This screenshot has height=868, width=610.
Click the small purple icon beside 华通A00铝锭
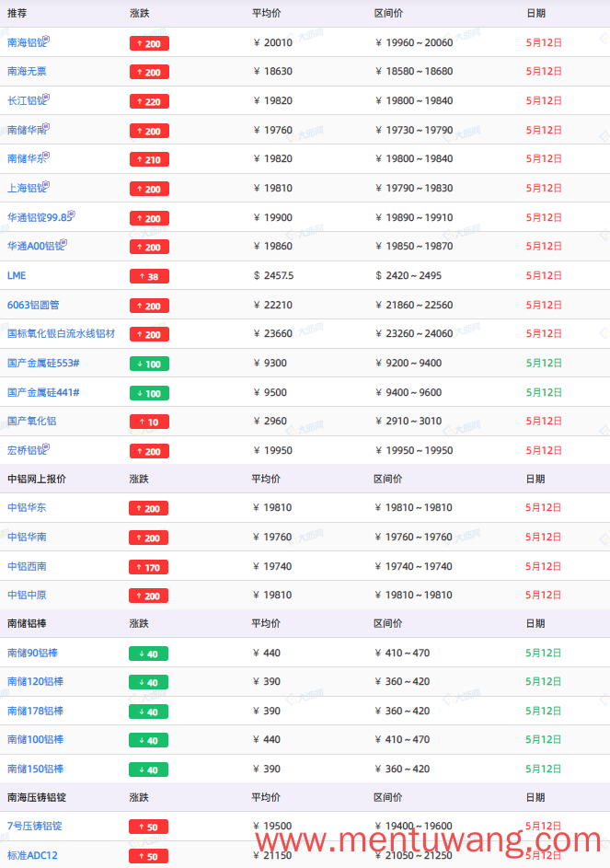(64, 242)
